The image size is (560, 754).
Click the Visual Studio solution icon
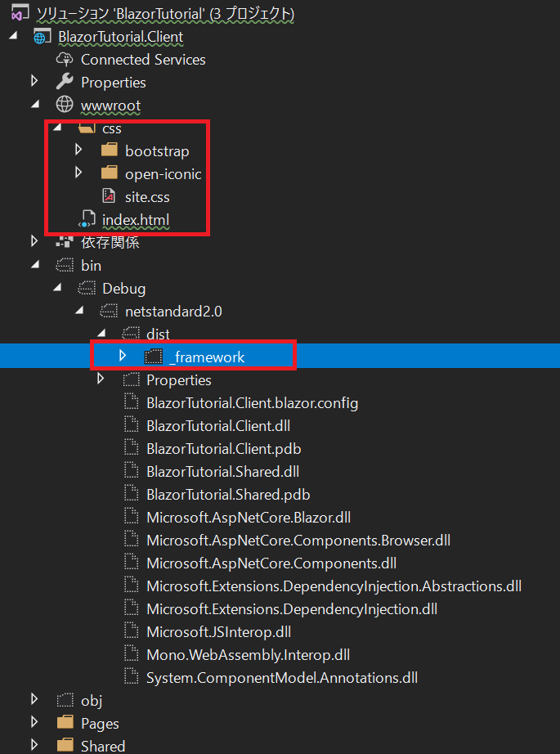point(20,14)
